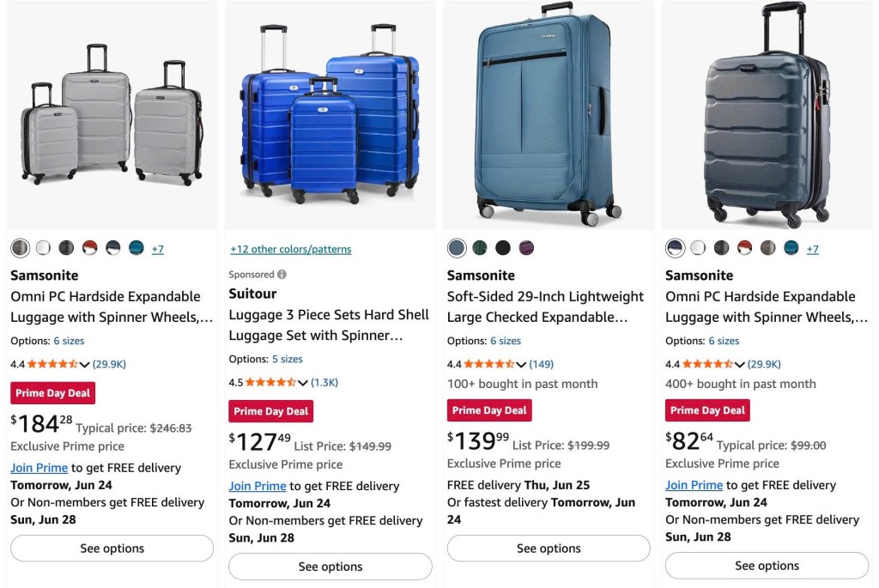Click See options for the $139.99 Samsonite
879x588 pixels.
point(549,549)
